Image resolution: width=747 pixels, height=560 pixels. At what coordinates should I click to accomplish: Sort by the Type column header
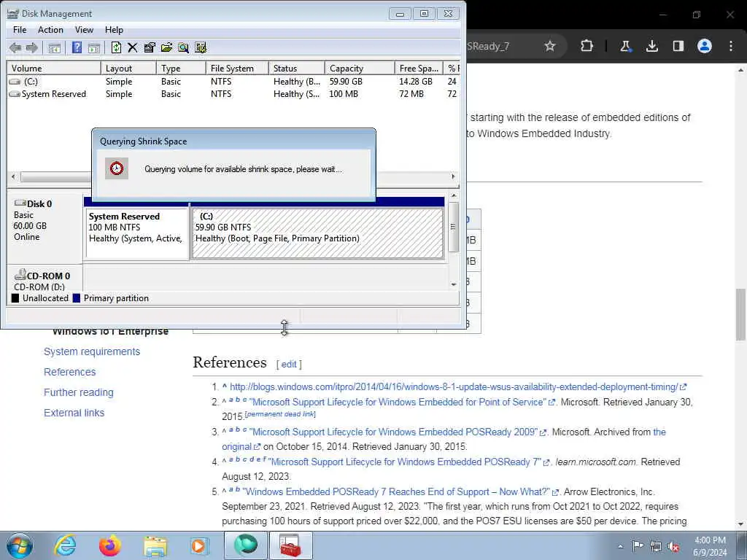(181, 68)
